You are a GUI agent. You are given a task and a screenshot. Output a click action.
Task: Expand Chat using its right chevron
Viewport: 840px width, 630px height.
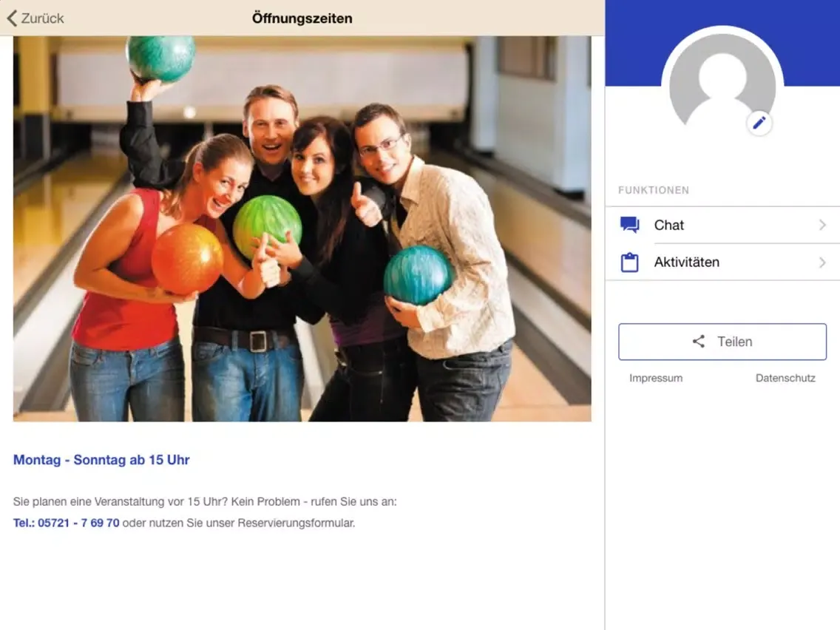click(x=822, y=225)
